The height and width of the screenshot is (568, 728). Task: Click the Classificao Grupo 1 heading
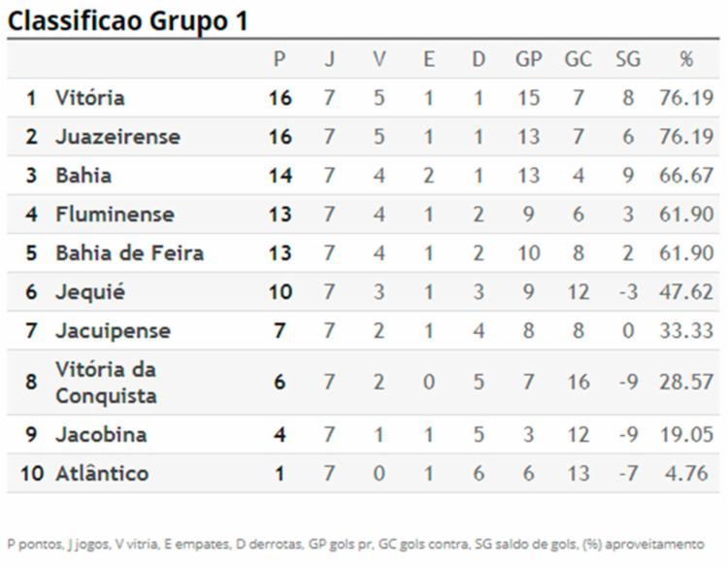(128, 21)
